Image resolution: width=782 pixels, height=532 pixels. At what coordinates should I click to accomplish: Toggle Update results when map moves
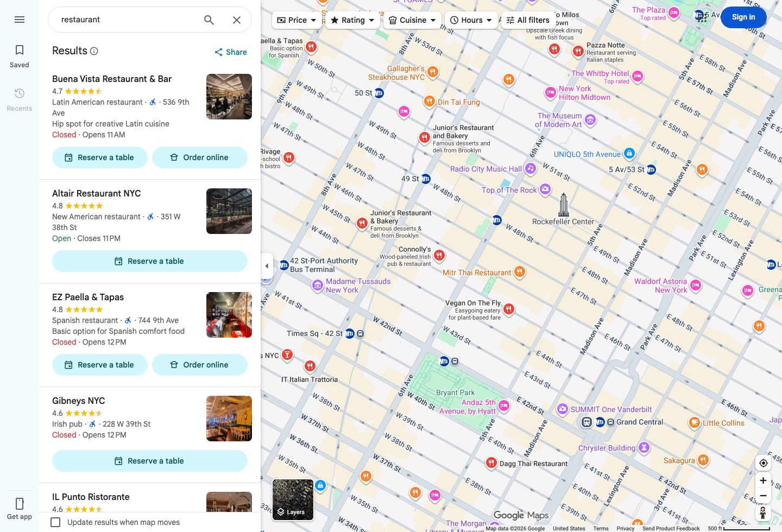point(55,522)
